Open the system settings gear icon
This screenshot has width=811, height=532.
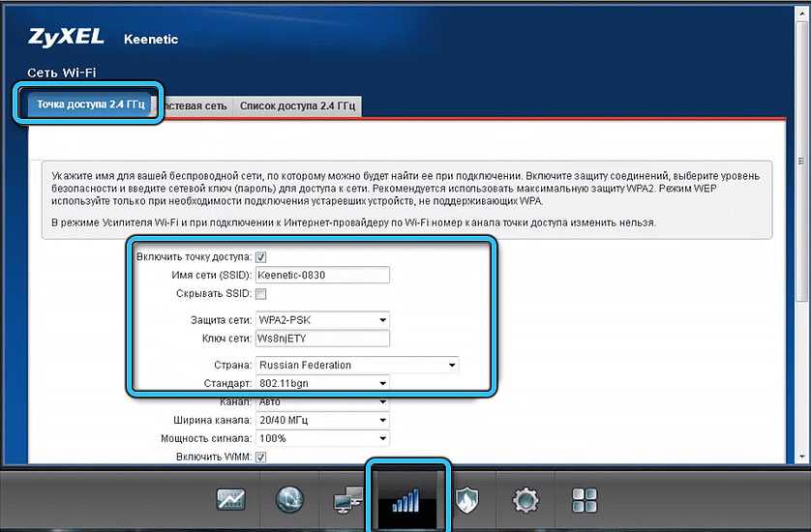point(526,500)
